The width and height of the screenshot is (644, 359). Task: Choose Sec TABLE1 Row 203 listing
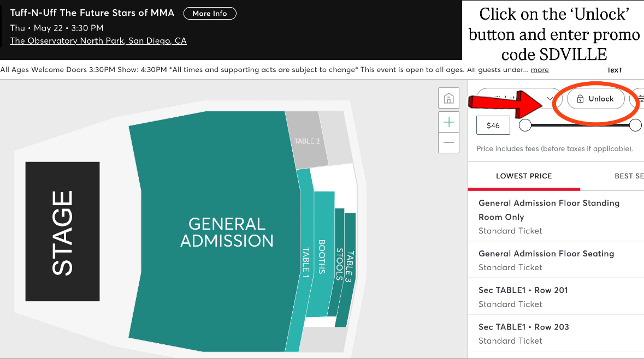coord(556,333)
